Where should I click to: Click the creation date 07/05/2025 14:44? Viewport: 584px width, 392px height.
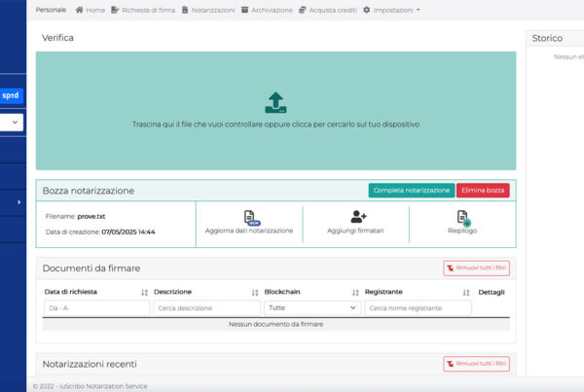click(x=128, y=232)
